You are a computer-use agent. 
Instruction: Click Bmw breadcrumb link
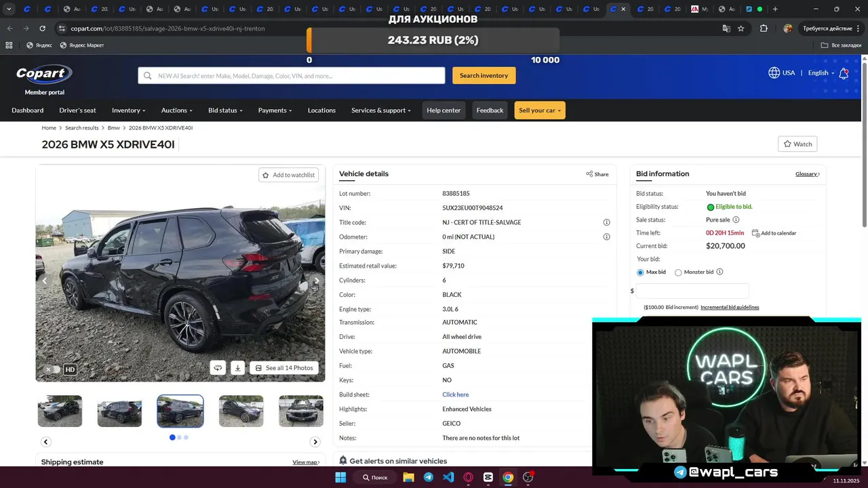[x=113, y=128]
